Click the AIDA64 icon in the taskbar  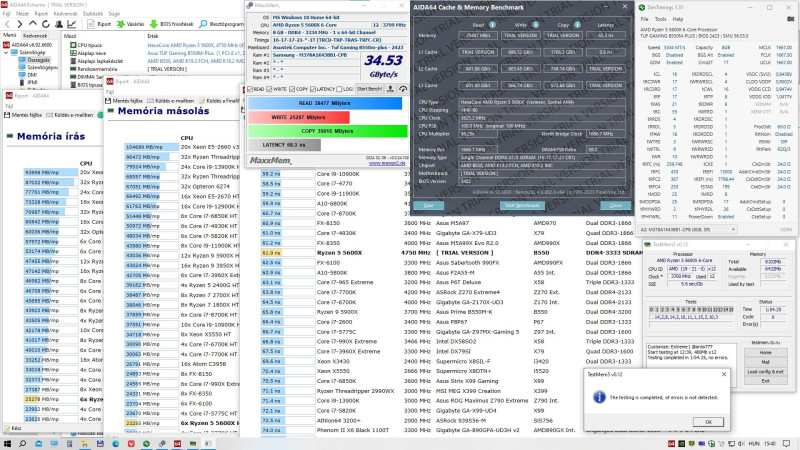[177, 444]
